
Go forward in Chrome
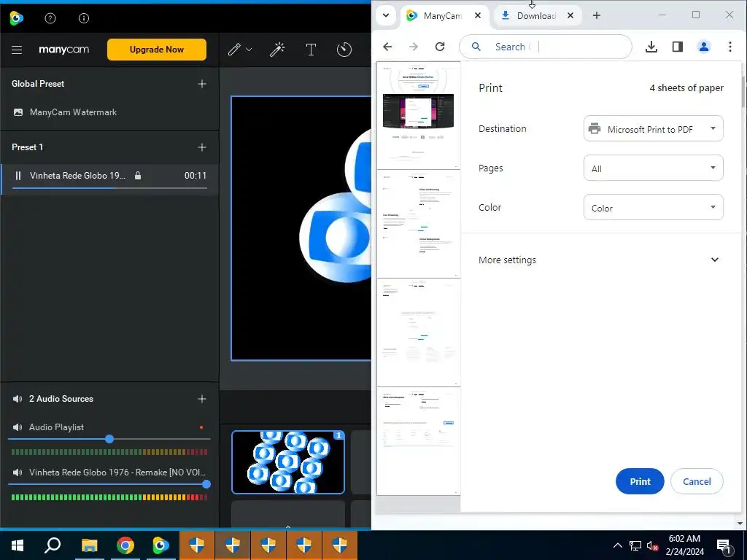coord(414,47)
